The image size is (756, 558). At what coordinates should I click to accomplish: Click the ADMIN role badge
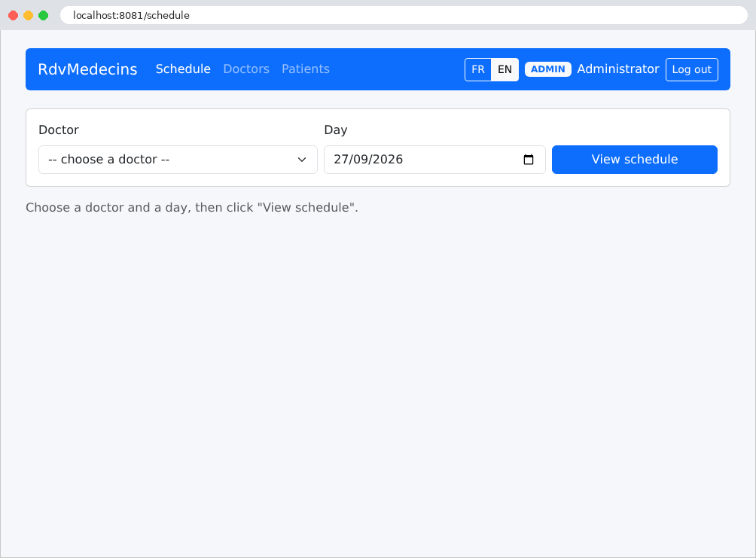(547, 69)
